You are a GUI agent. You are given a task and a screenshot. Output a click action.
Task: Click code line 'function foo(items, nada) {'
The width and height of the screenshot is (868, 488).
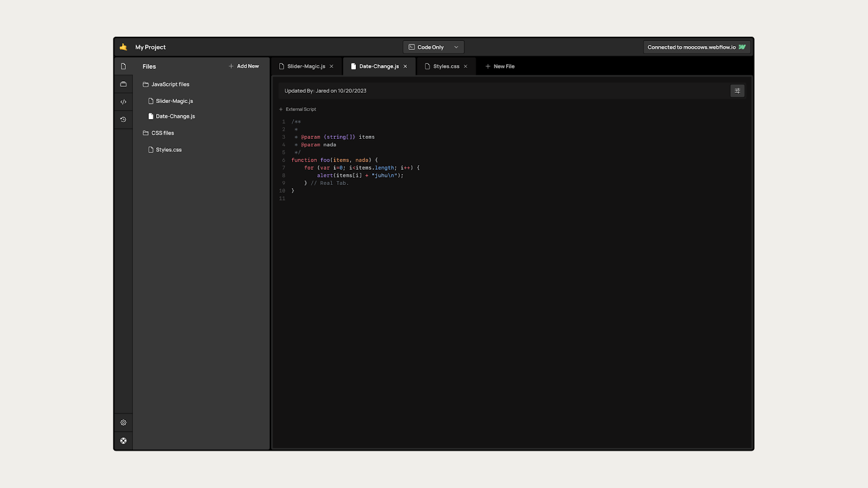(335, 160)
